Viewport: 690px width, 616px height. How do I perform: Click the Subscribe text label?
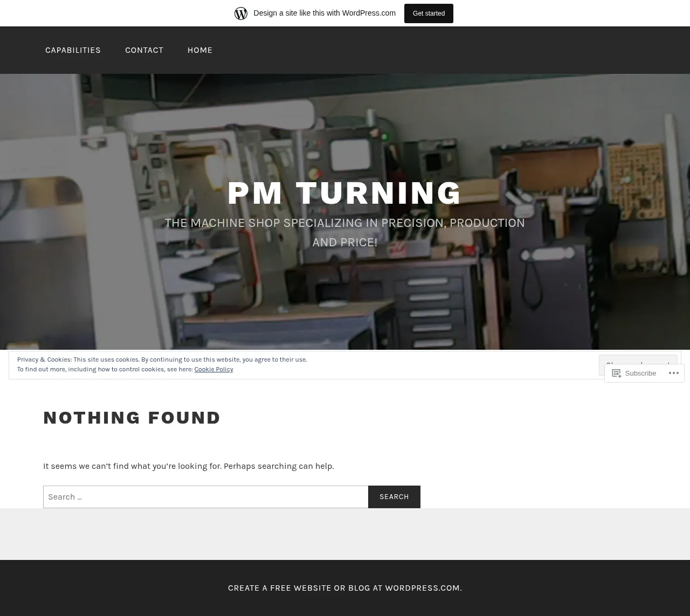click(640, 373)
